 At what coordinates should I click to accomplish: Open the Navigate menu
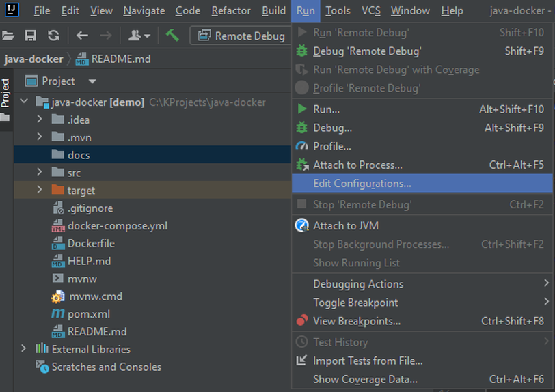click(x=144, y=11)
